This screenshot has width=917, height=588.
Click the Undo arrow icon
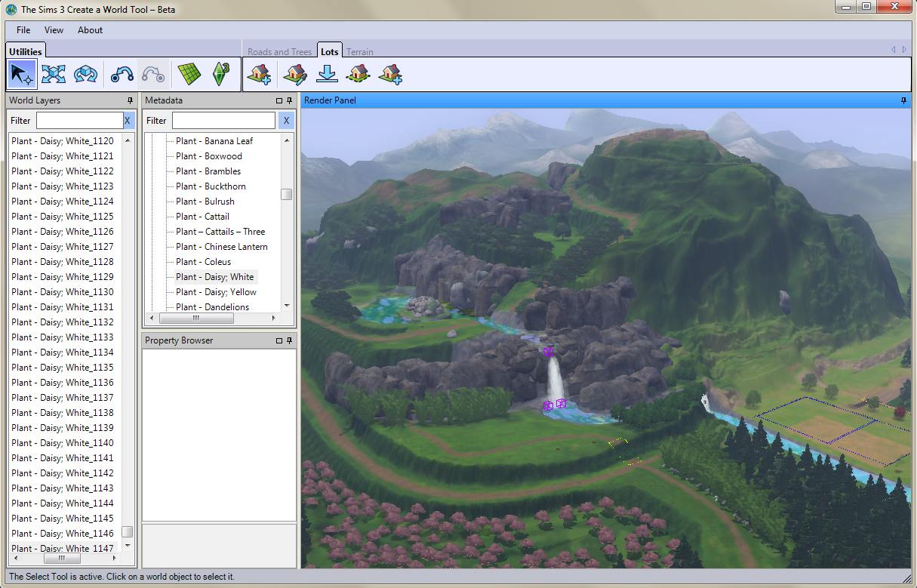pos(122,74)
